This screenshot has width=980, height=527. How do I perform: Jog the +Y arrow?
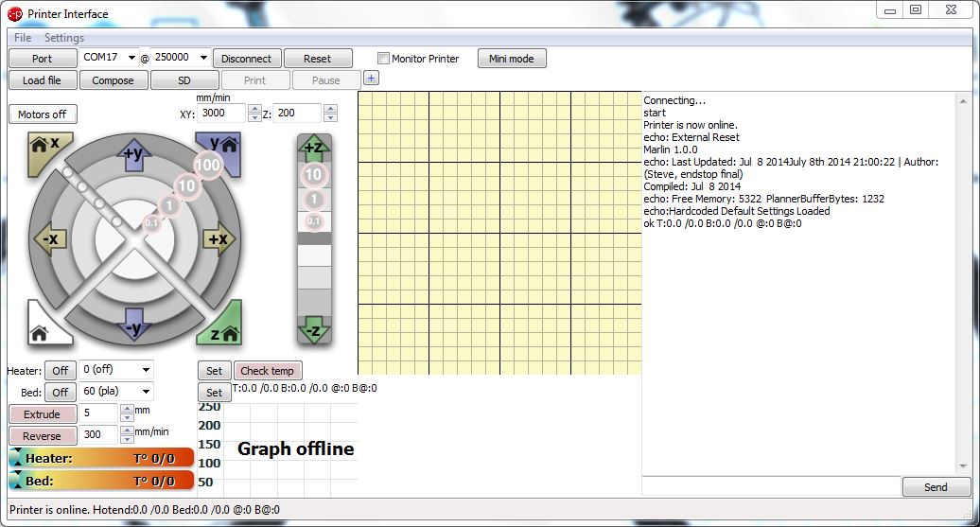[x=133, y=156]
